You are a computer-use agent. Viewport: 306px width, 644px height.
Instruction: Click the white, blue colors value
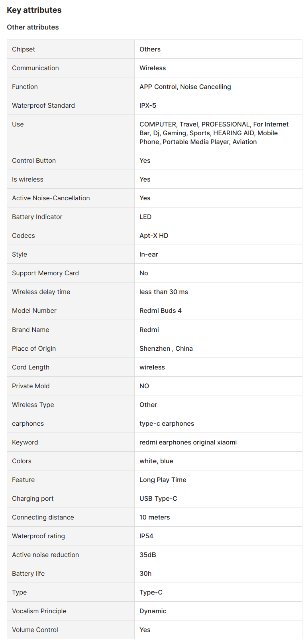(x=156, y=461)
